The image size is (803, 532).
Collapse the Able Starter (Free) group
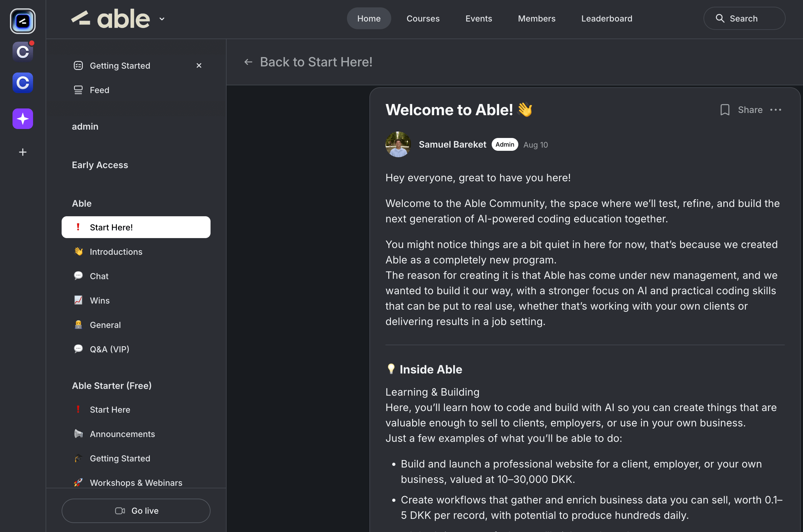tap(112, 385)
